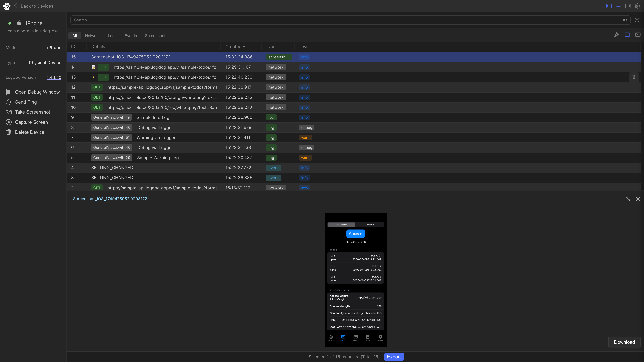Viewport: 644px width, 362px height.
Task: Click the lightning bolt icon in row 13
Action: pyautogui.click(x=94, y=77)
